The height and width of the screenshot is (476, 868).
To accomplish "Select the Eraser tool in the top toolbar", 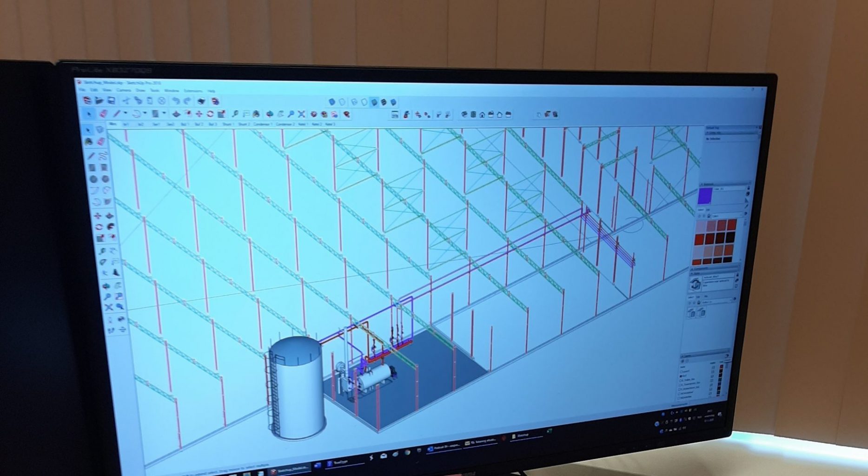I will (x=103, y=113).
